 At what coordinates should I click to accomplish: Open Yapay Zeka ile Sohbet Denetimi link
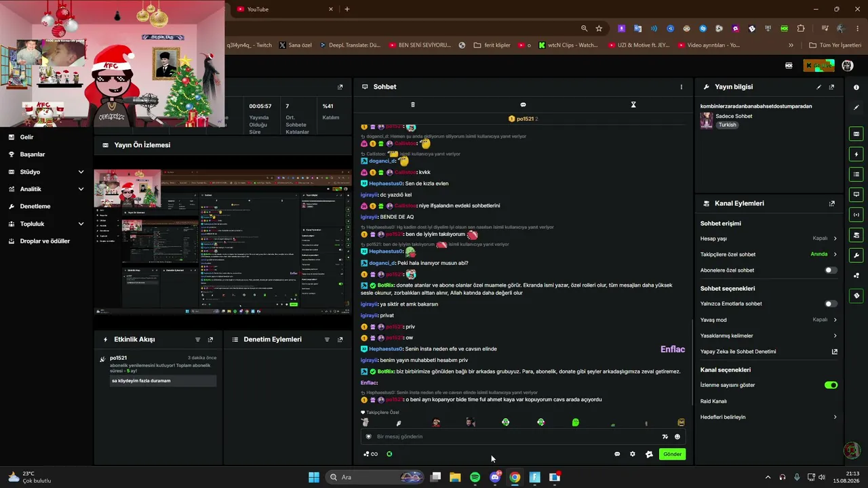tap(768, 352)
